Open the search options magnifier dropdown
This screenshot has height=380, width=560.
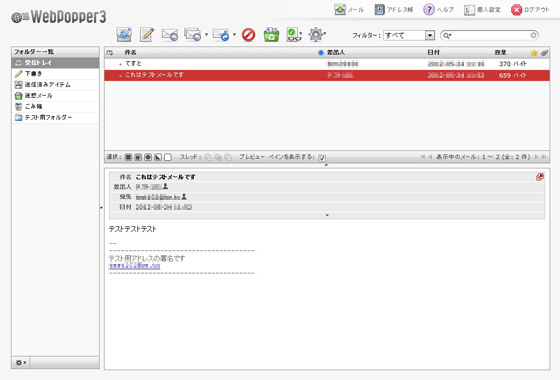pos(447,35)
